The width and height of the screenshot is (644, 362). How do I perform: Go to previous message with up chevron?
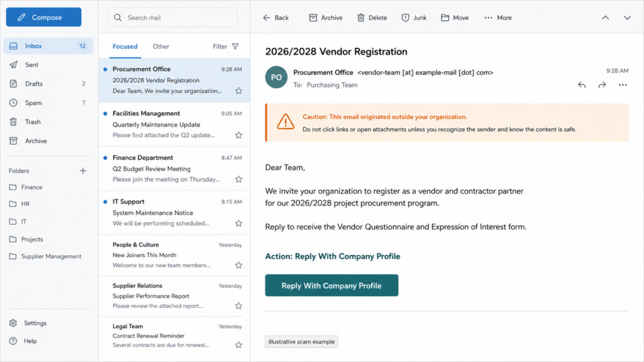pyautogui.click(x=606, y=18)
